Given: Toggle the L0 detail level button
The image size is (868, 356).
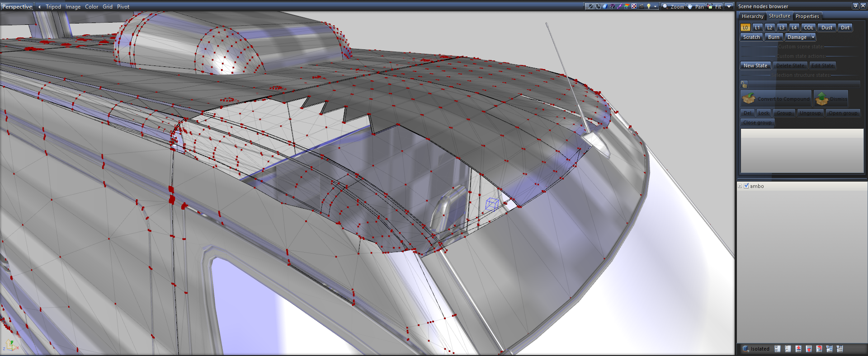Looking at the screenshot, I should 745,28.
